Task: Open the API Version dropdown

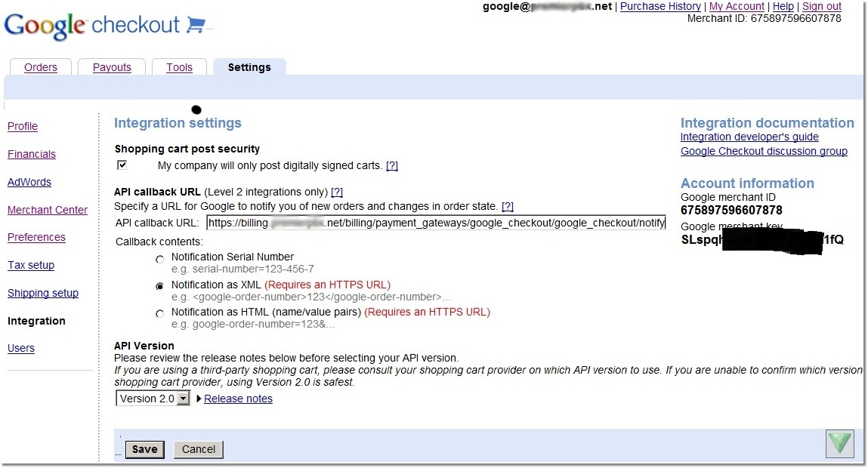Action: (183, 399)
